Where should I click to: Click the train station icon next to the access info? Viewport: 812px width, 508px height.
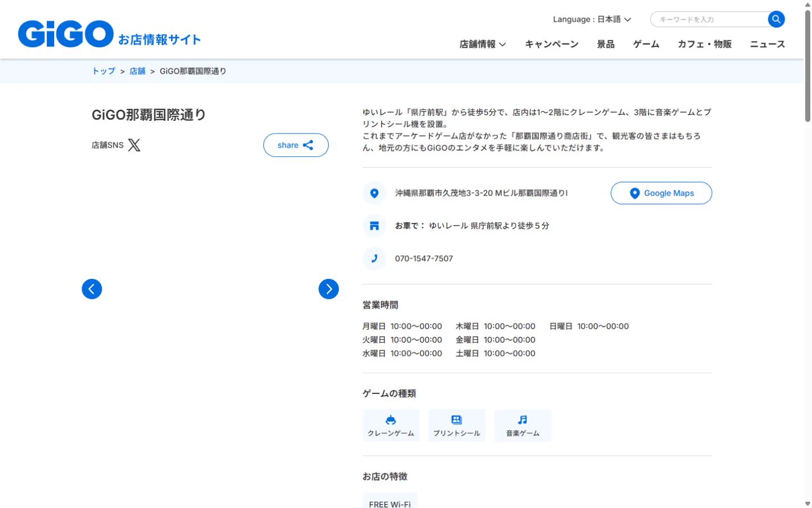pyautogui.click(x=374, y=226)
